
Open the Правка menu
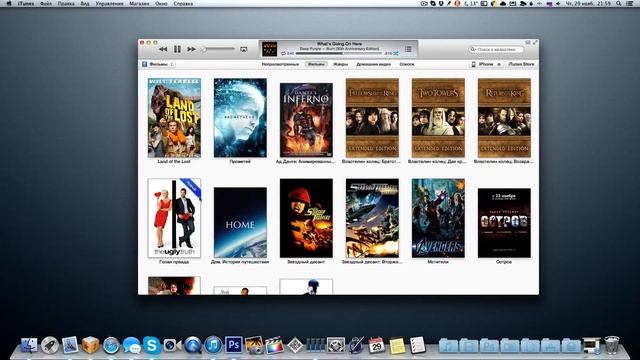click(x=66, y=3)
